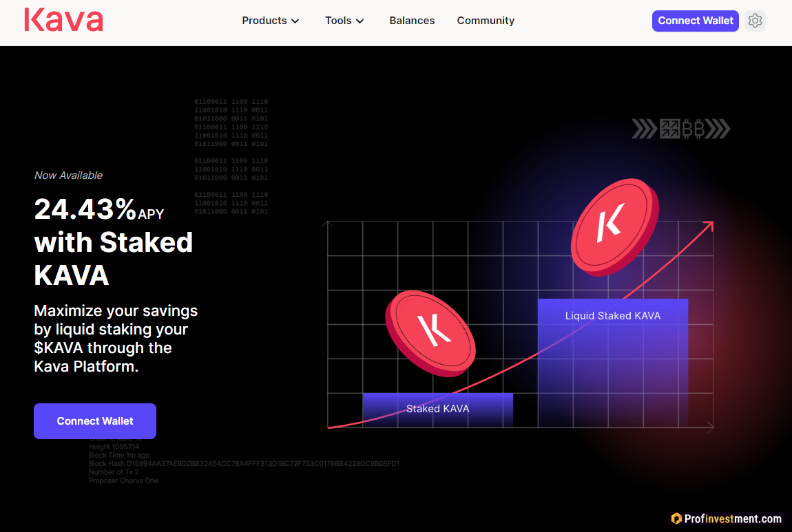Screen dimensions: 792x532
Task: Click Connect Wallet below the hero text
Action: coord(95,421)
